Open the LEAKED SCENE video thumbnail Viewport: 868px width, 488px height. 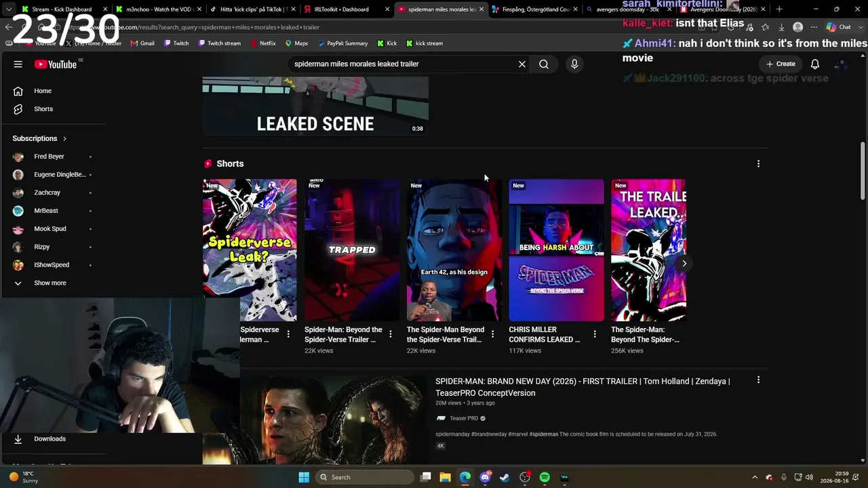click(315, 106)
